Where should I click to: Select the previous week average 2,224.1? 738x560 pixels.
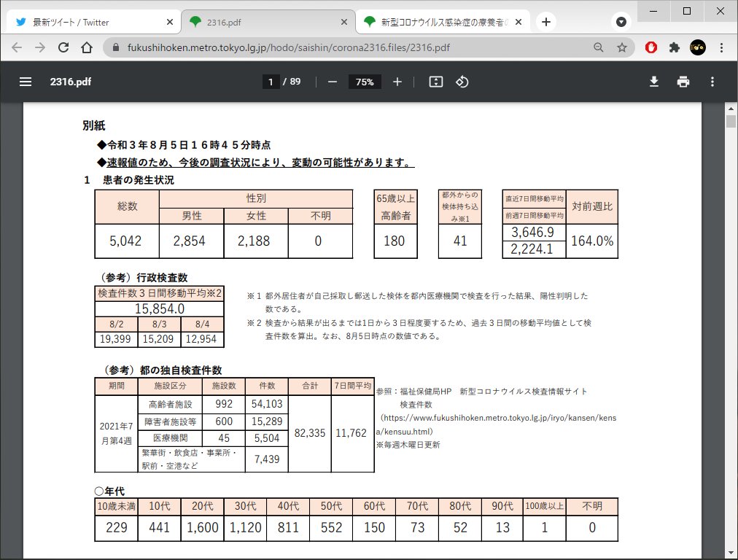tap(532, 249)
